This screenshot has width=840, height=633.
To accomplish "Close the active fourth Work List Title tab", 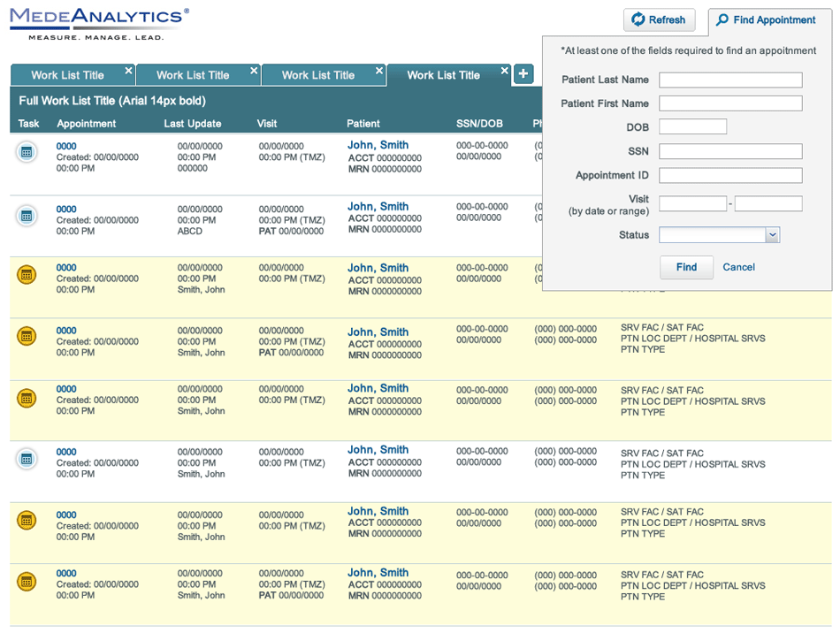I will pyautogui.click(x=505, y=71).
